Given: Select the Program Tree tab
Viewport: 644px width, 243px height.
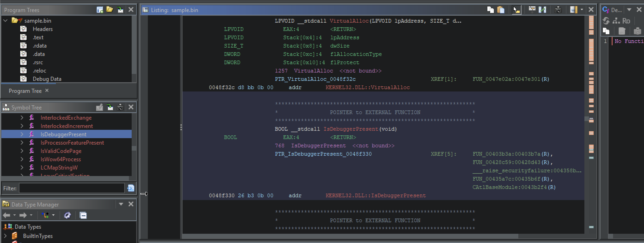Looking at the screenshot, I should pos(25,91).
